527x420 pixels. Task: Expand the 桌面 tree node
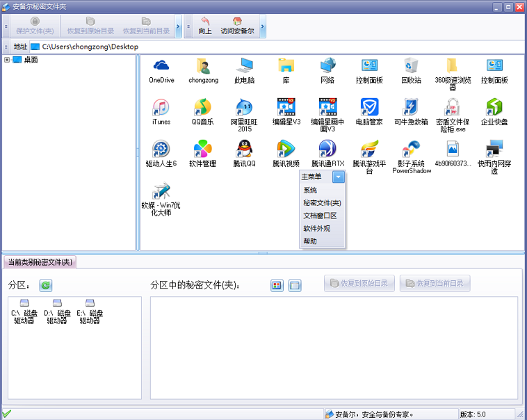(x=7, y=60)
